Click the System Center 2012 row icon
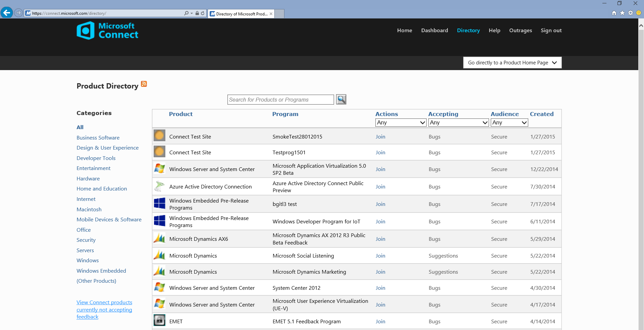 pos(159,287)
